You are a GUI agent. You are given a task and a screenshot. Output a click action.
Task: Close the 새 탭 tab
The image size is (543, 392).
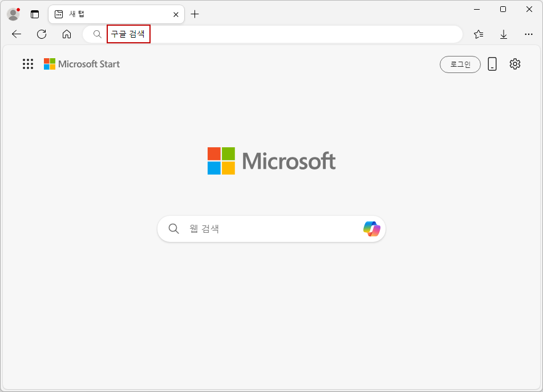(x=176, y=14)
